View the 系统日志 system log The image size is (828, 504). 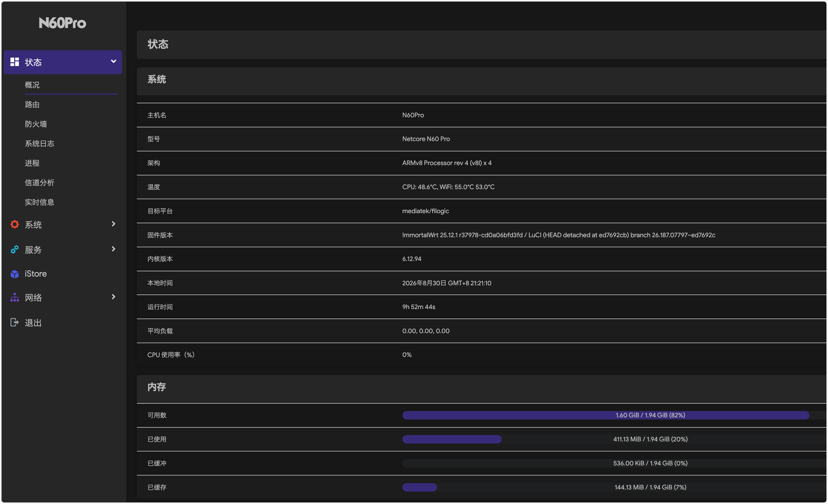coord(40,143)
